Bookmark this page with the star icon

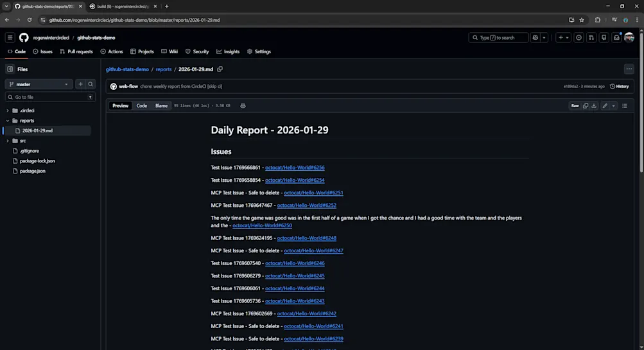click(582, 20)
